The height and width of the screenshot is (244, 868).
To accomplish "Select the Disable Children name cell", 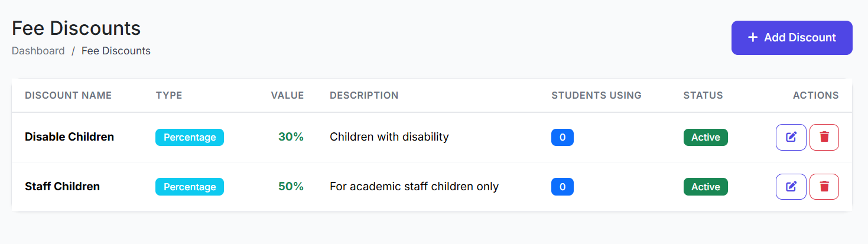I will (69, 137).
